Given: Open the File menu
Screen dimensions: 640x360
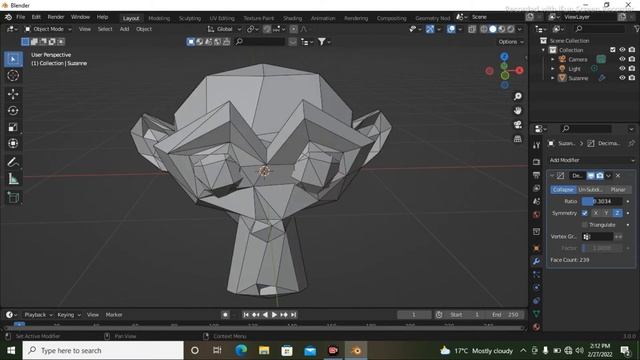Looking at the screenshot, I should point(20,17).
